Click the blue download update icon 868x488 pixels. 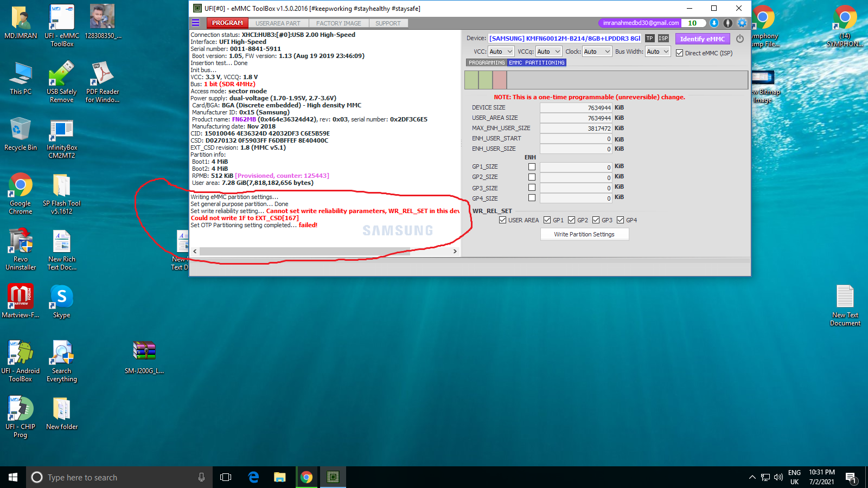pyautogui.click(x=714, y=23)
